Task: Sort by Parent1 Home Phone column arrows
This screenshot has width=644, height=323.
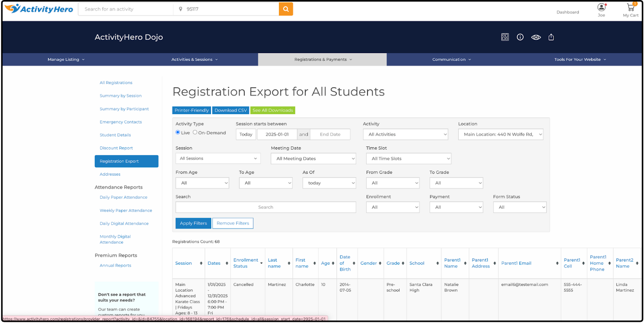Action: tap(609, 263)
